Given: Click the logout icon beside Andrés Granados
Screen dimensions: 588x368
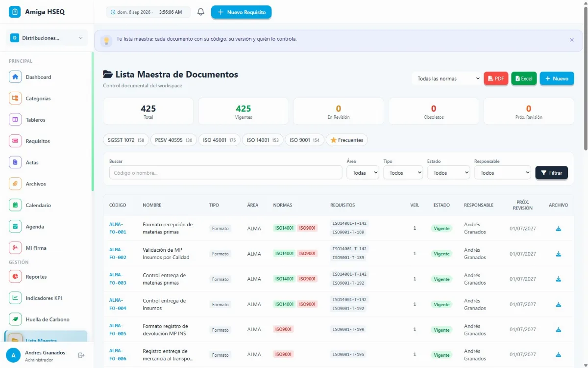Looking at the screenshot, I should pyautogui.click(x=81, y=355).
